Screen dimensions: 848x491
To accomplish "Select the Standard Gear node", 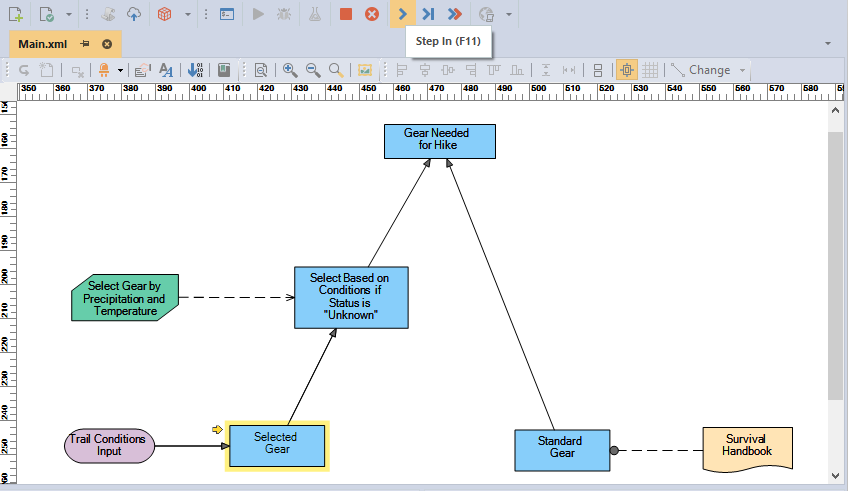I will coord(562,450).
